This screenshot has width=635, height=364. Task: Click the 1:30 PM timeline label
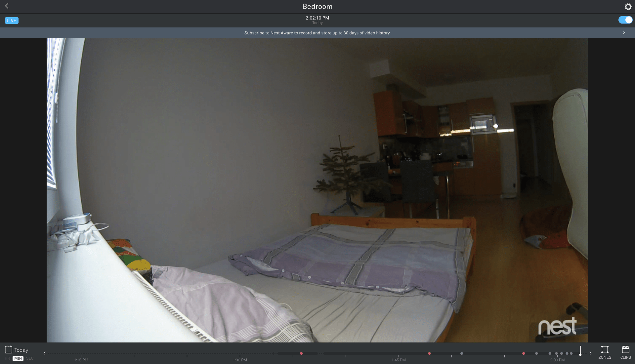240,360
